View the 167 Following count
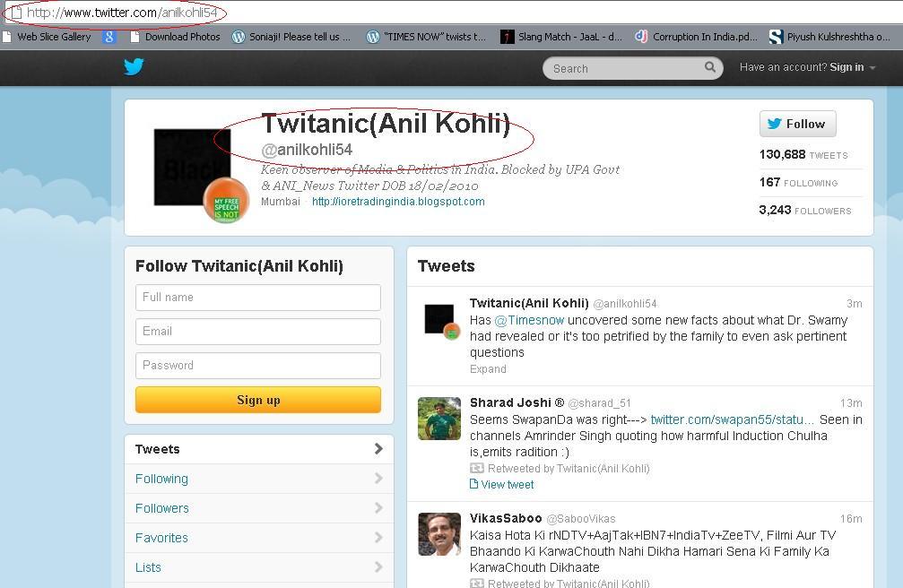The image size is (903, 588). [798, 182]
